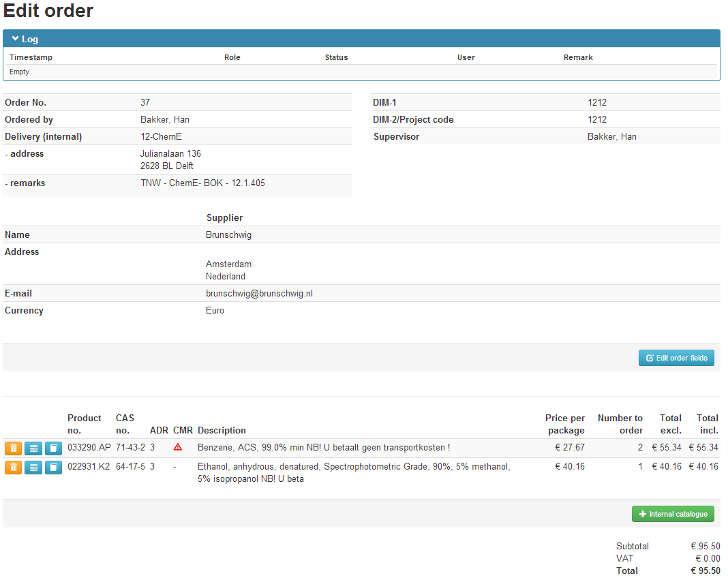Click 'Bakker, Han' next to Ordered by
This screenshot has width=728, height=580.
click(165, 119)
